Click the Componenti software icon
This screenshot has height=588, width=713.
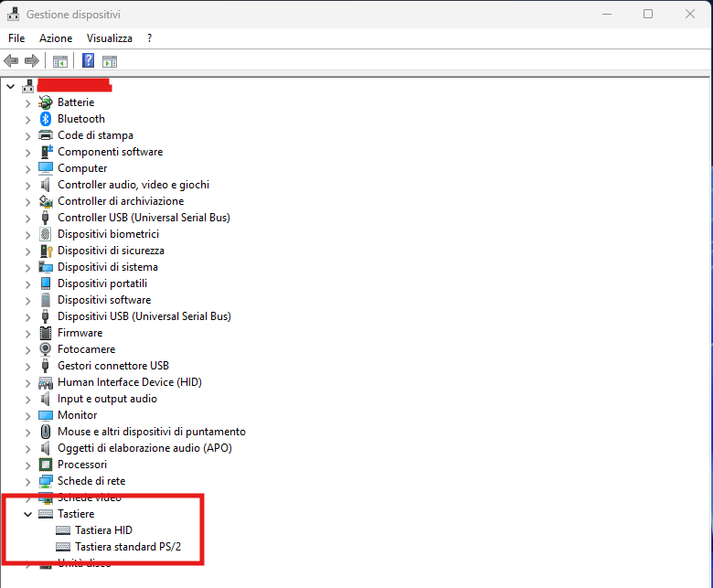46,152
